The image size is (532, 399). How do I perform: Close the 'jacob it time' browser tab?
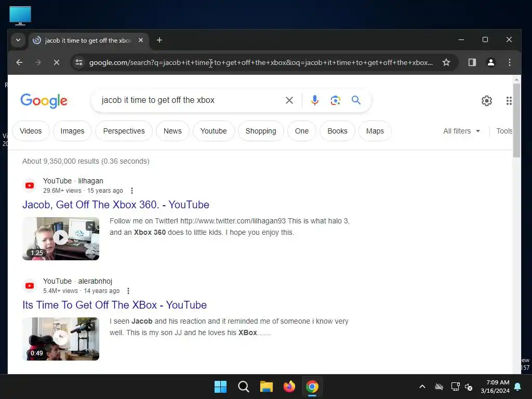click(x=141, y=41)
